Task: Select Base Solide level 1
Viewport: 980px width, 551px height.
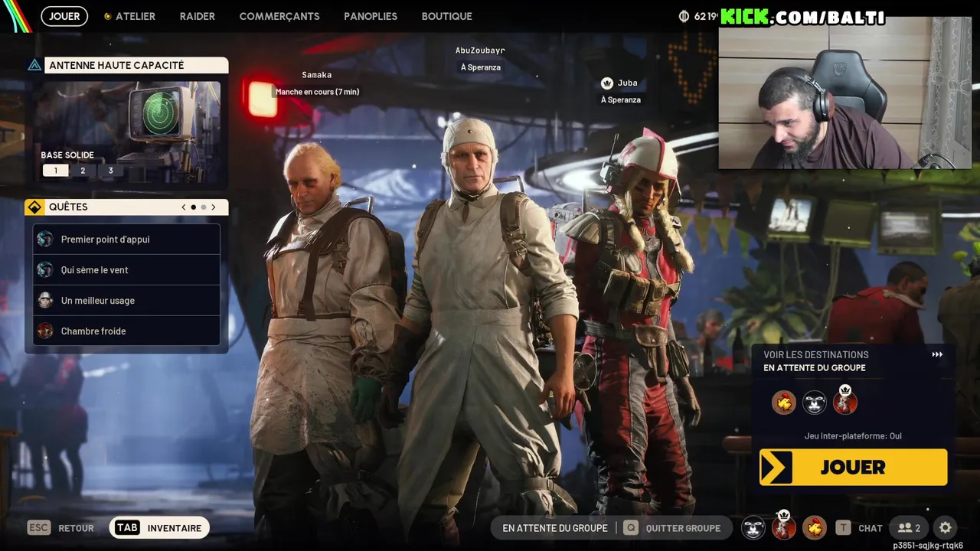Action: tap(55, 171)
